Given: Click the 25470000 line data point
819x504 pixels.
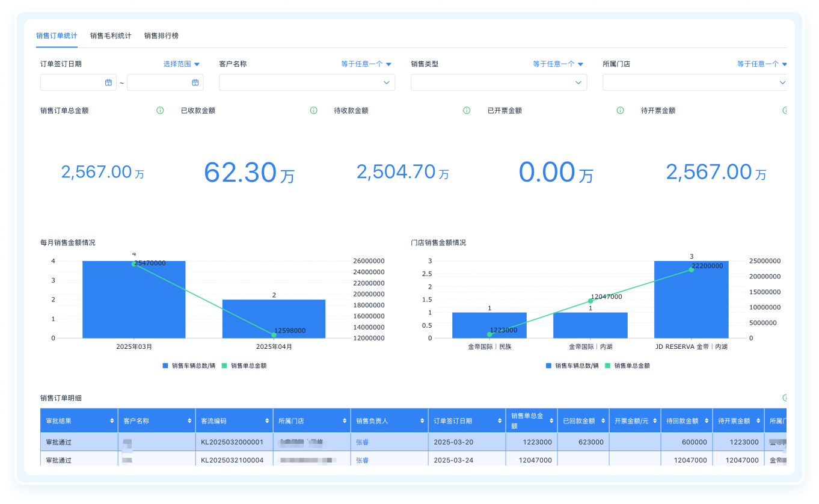Looking at the screenshot, I should (x=134, y=263).
